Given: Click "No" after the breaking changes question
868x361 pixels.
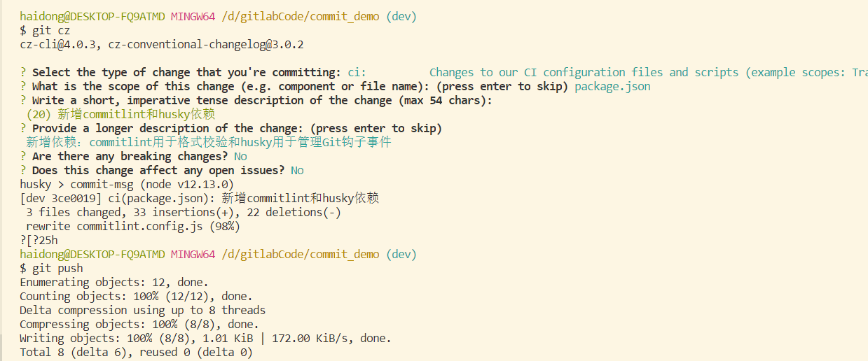Looking at the screenshot, I should tap(240, 157).
